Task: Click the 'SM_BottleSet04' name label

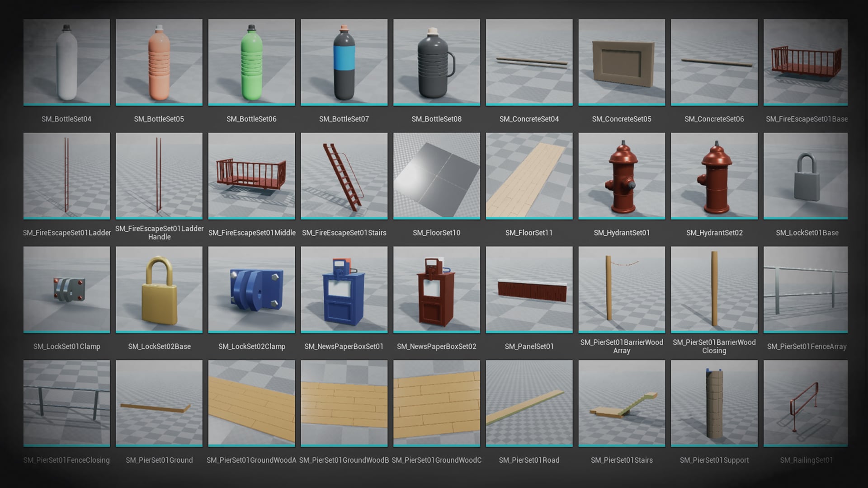Action: [x=66, y=119]
